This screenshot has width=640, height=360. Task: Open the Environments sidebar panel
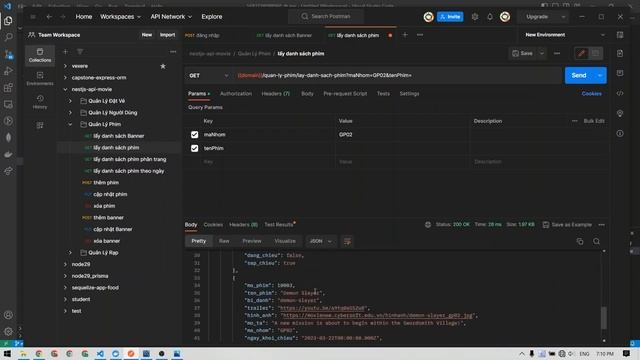(x=40, y=78)
